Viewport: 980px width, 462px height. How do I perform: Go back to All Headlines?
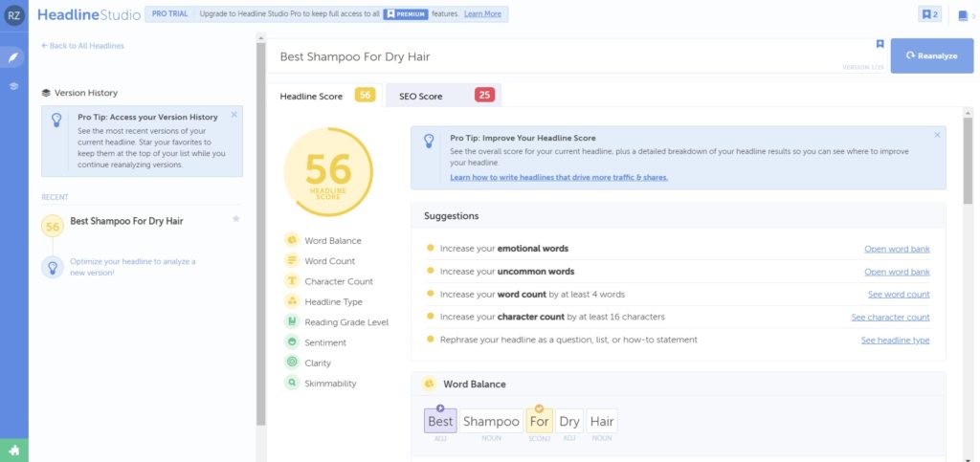coord(82,46)
